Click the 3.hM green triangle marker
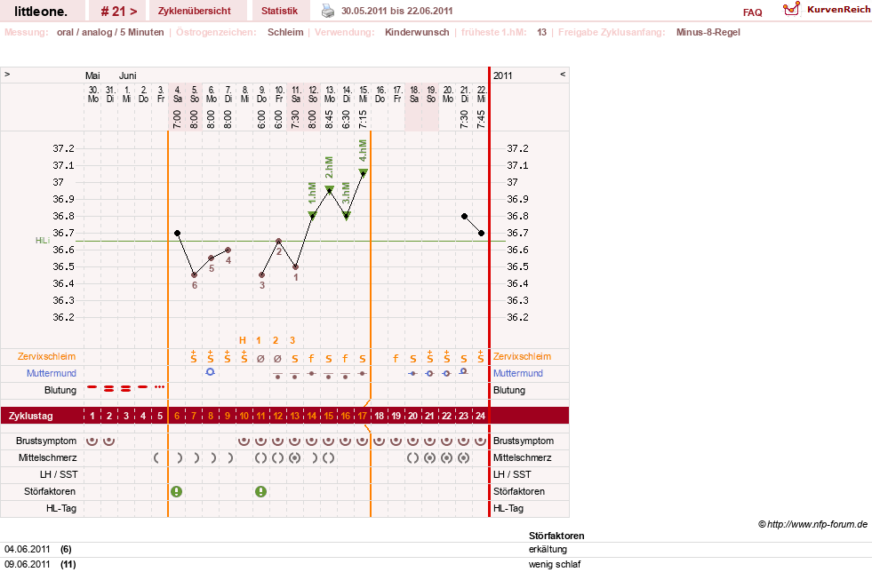The height and width of the screenshot is (588, 872). (x=346, y=216)
